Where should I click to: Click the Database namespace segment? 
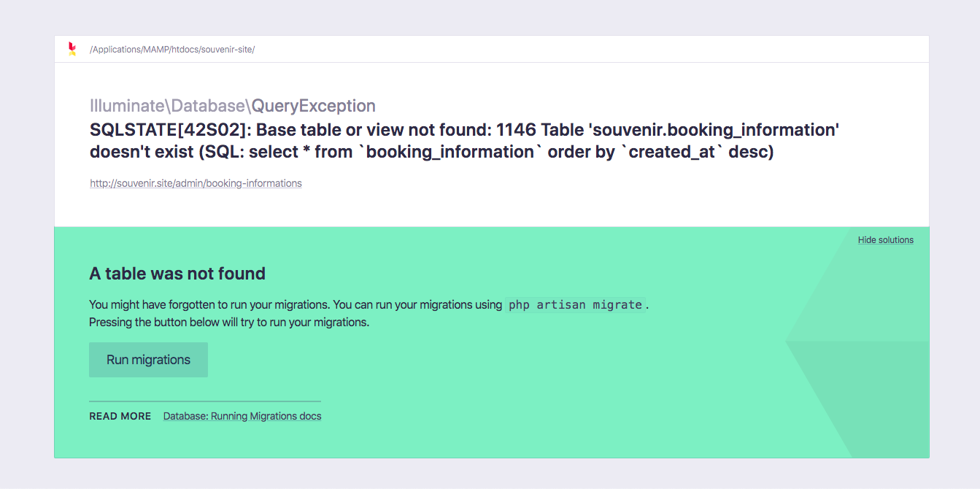click(x=208, y=106)
